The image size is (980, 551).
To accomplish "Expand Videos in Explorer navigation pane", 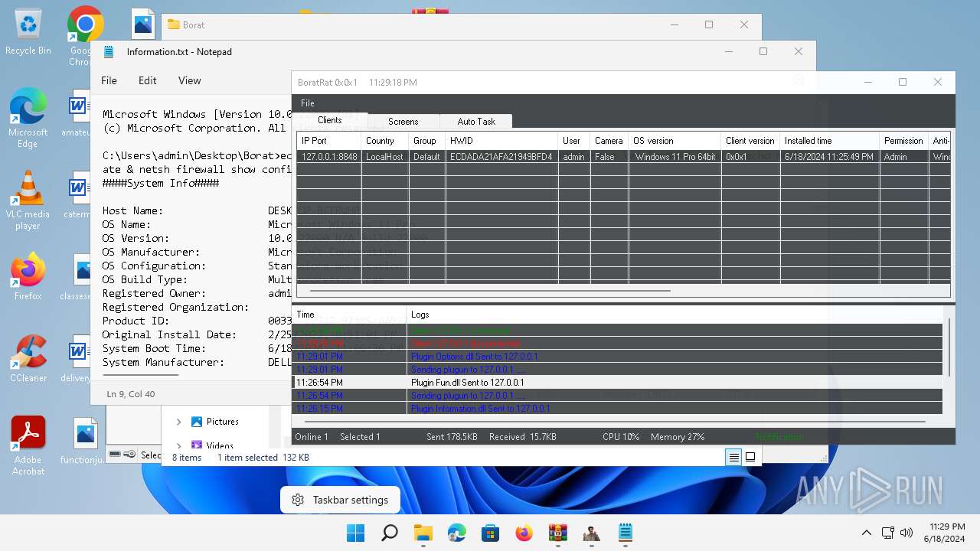I will [x=178, y=445].
